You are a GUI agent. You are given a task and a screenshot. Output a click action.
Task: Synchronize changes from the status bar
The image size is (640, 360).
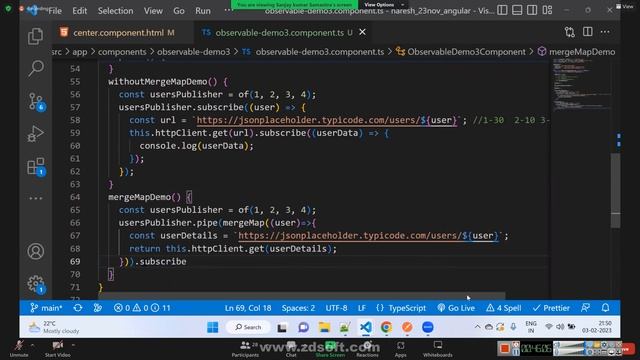tap(78, 308)
